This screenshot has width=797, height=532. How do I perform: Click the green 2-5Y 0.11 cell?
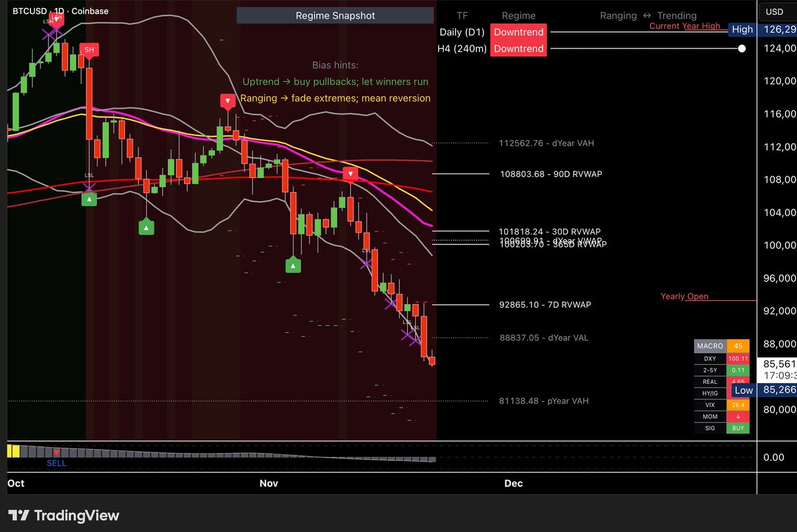click(738, 370)
